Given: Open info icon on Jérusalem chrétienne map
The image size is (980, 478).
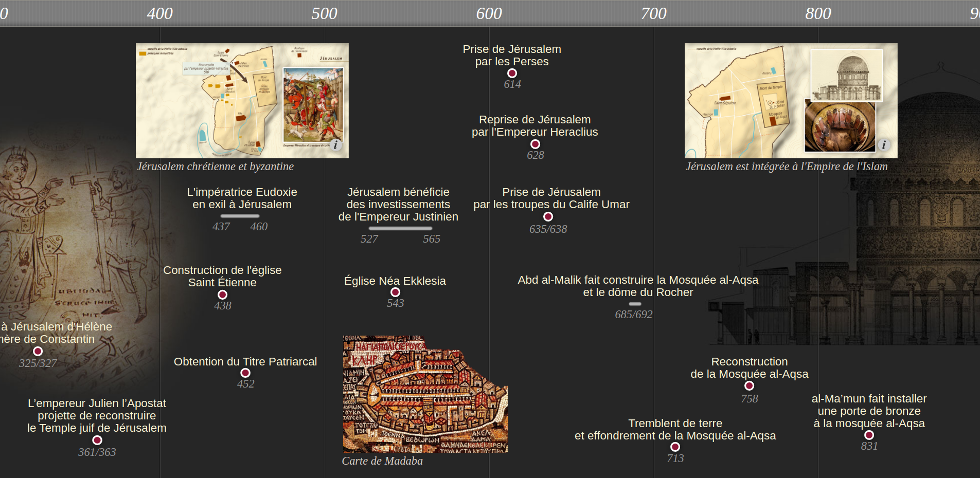Looking at the screenshot, I should 335,145.
